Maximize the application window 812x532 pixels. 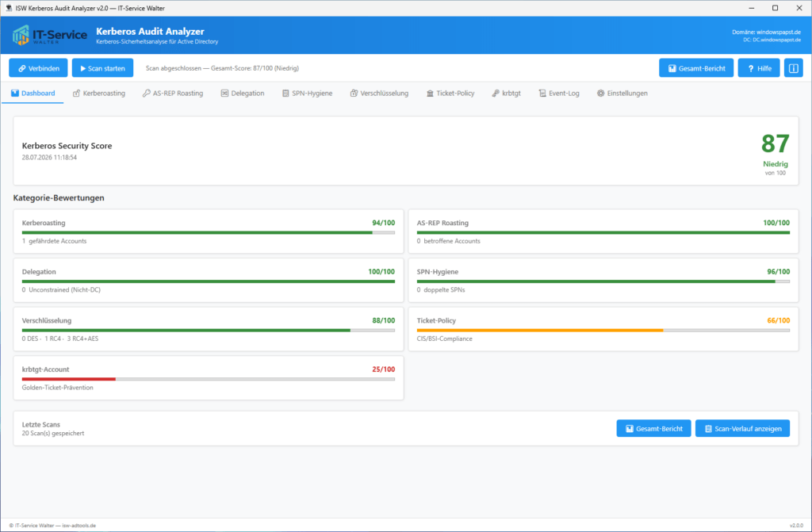click(775, 8)
